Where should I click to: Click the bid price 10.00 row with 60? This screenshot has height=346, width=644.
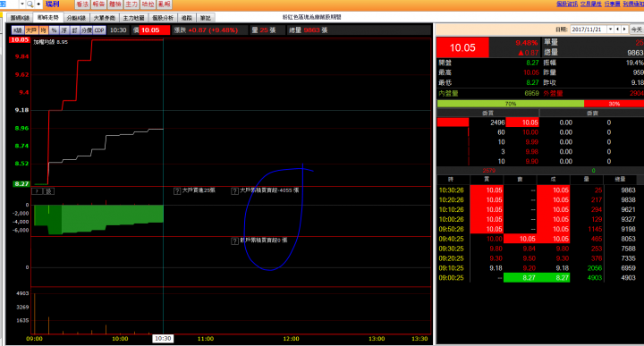pos(530,132)
